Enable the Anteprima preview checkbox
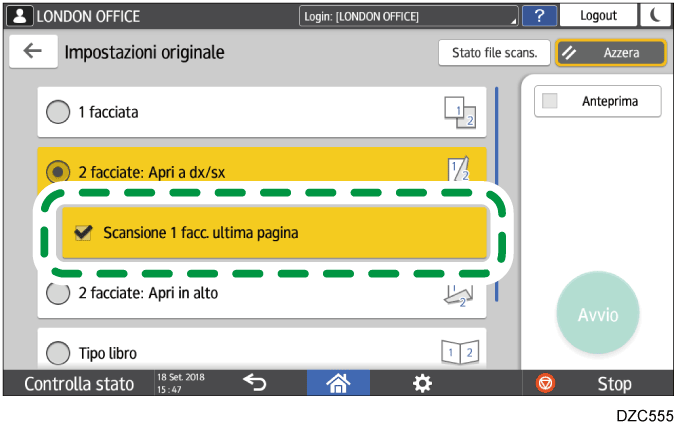Screen dimensions: 679x427 click(550, 101)
